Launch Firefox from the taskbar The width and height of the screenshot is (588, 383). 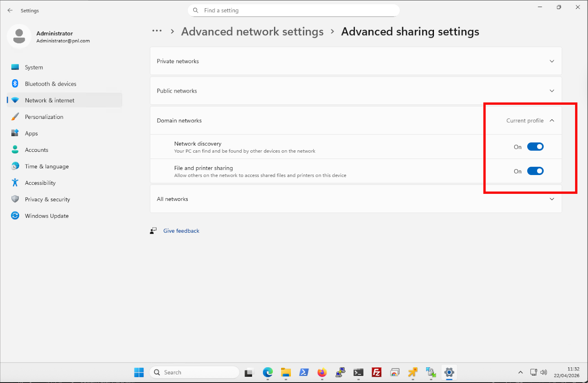322,372
